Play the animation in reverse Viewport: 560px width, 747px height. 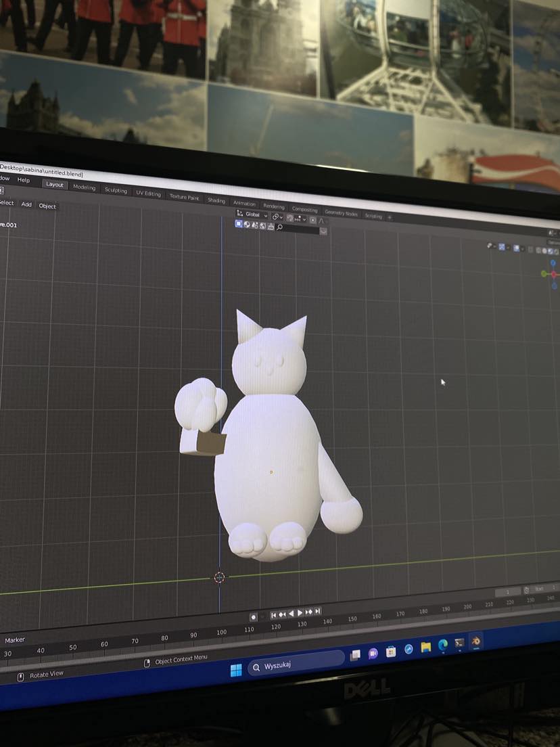click(291, 614)
